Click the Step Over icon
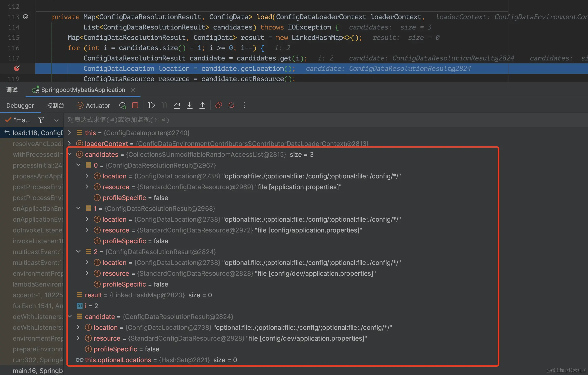The image size is (588, 375). point(177,105)
